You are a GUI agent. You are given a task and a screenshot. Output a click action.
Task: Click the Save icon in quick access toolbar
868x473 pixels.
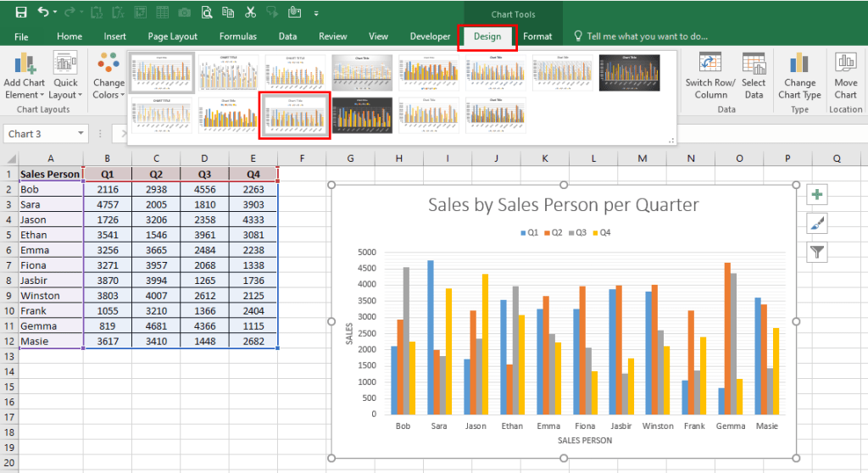[21, 12]
